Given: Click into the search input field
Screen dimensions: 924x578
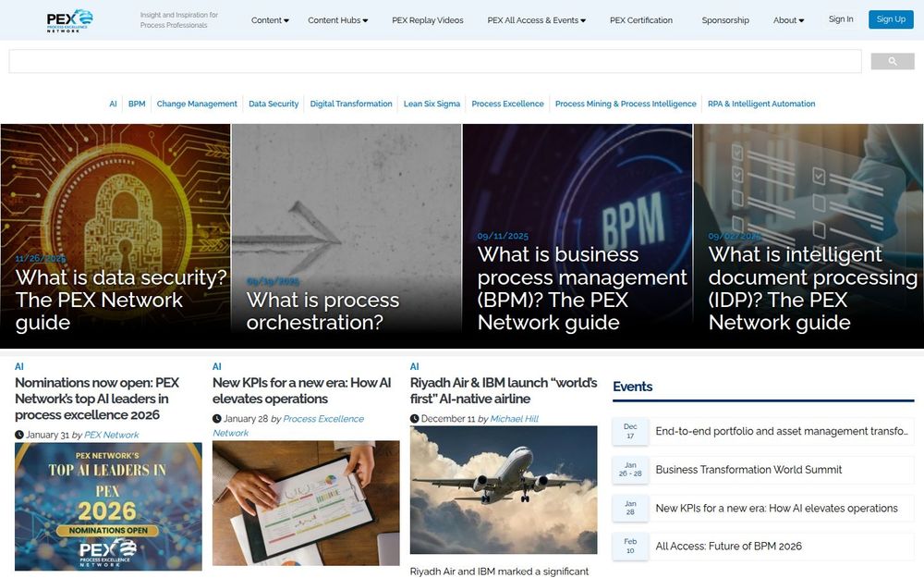Looking at the screenshot, I should 435,61.
